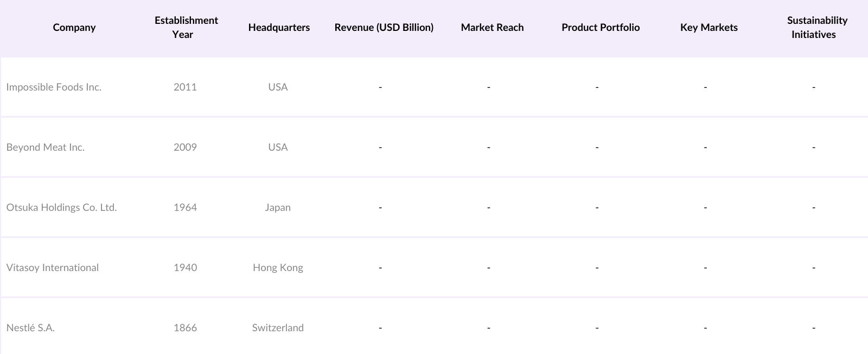The height and width of the screenshot is (354, 868).
Task: Click the Headquarters column header
Action: point(279,28)
